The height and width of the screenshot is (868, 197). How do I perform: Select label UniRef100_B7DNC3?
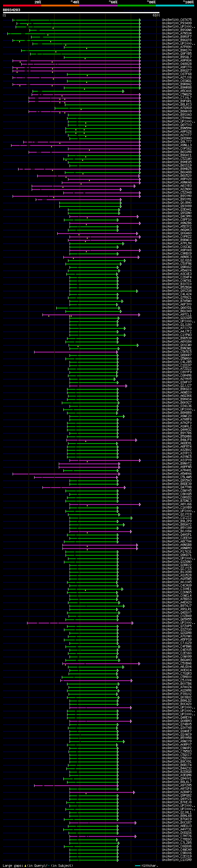[177, 501]
